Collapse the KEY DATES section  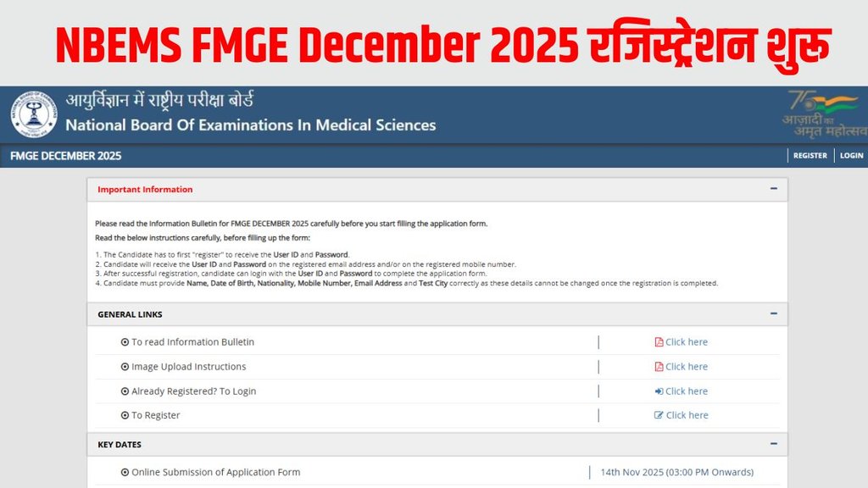click(x=772, y=444)
